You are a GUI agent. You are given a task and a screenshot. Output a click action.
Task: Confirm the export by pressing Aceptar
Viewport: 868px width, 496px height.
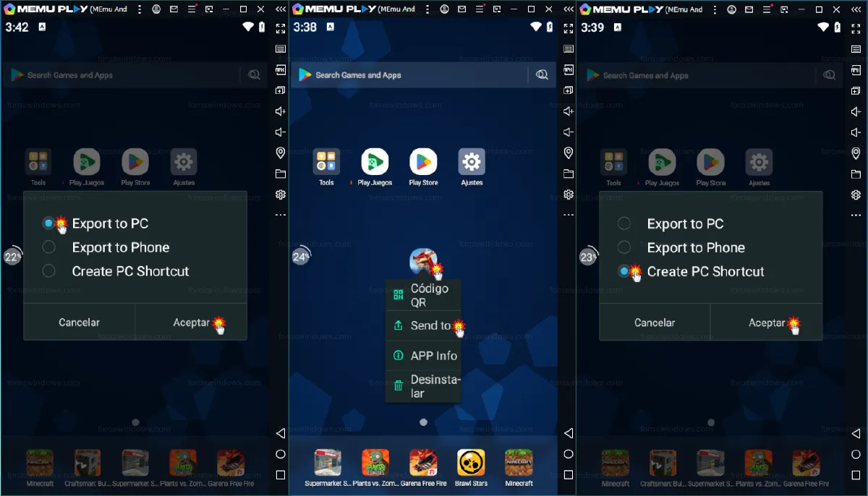pos(190,322)
